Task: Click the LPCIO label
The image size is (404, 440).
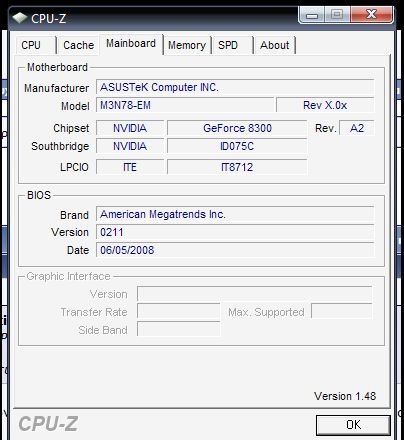Action: (74, 167)
